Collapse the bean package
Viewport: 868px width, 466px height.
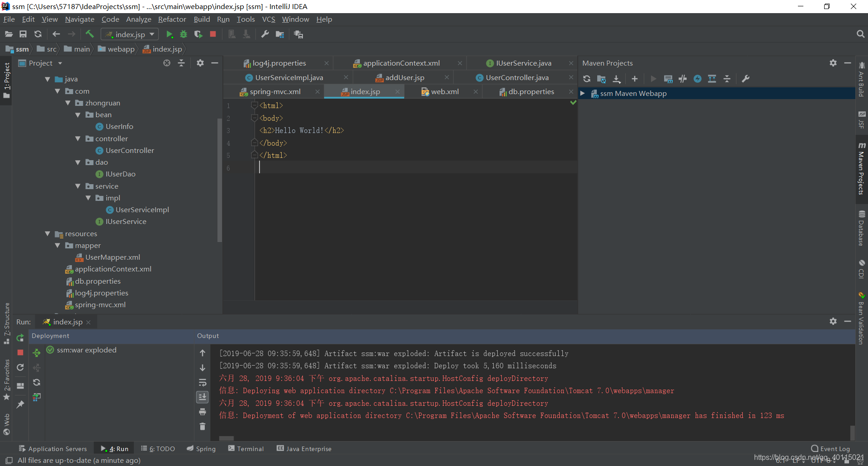78,115
